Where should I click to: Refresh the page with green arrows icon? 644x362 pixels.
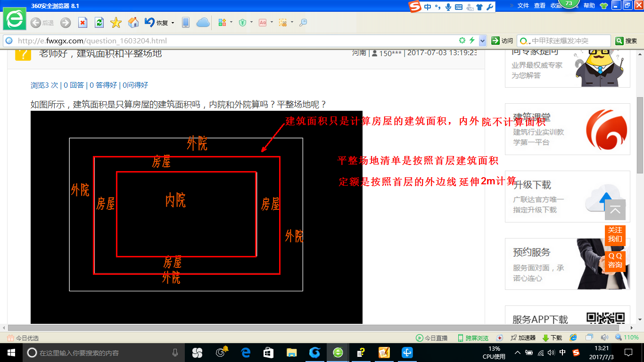99,23
